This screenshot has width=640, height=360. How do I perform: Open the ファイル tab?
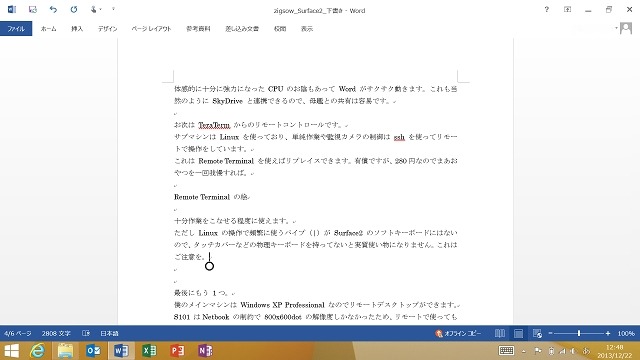(x=16, y=29)
